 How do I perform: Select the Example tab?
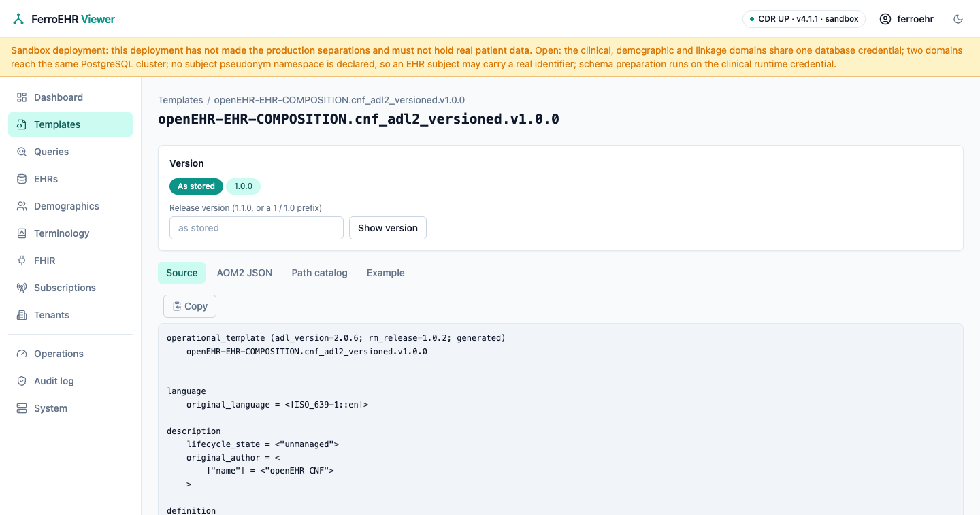pos(386,273)
